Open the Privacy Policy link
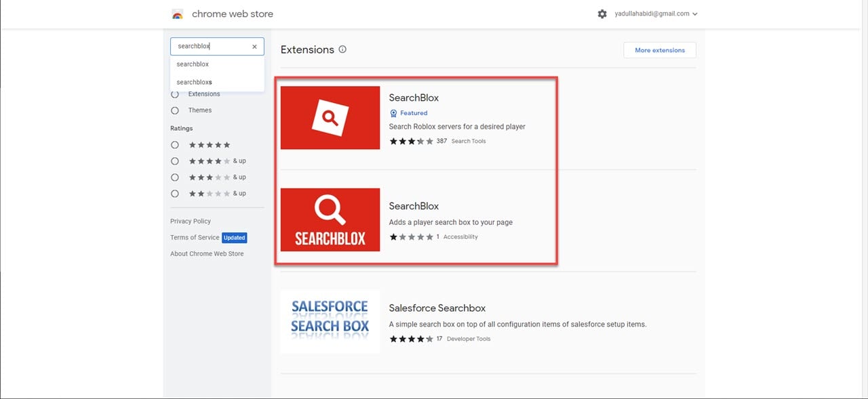The height and width of the screenshot is (399, 868). tap(191, 222)
